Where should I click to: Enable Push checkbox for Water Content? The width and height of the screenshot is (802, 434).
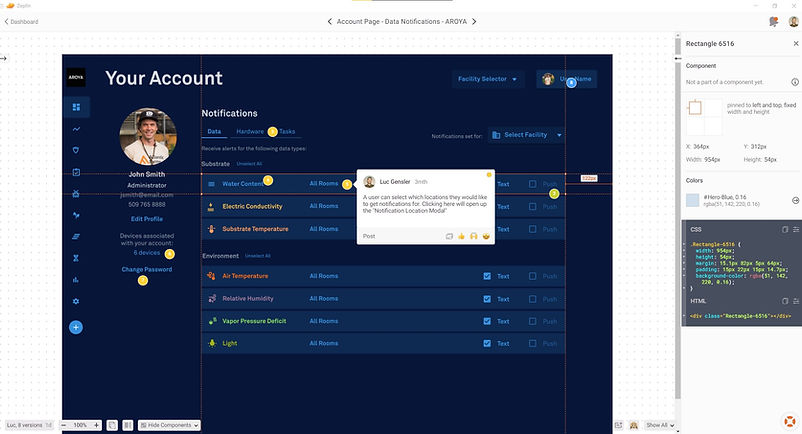[x=532, y=184]
